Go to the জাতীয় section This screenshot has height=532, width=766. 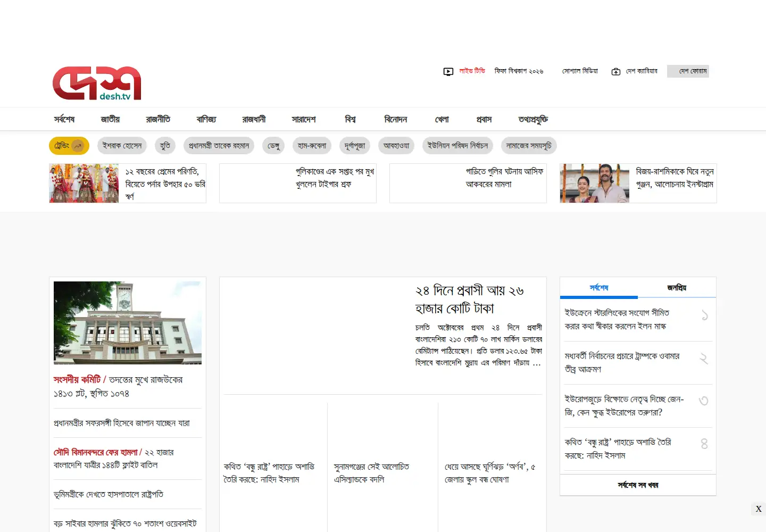(x=110, y=119)
